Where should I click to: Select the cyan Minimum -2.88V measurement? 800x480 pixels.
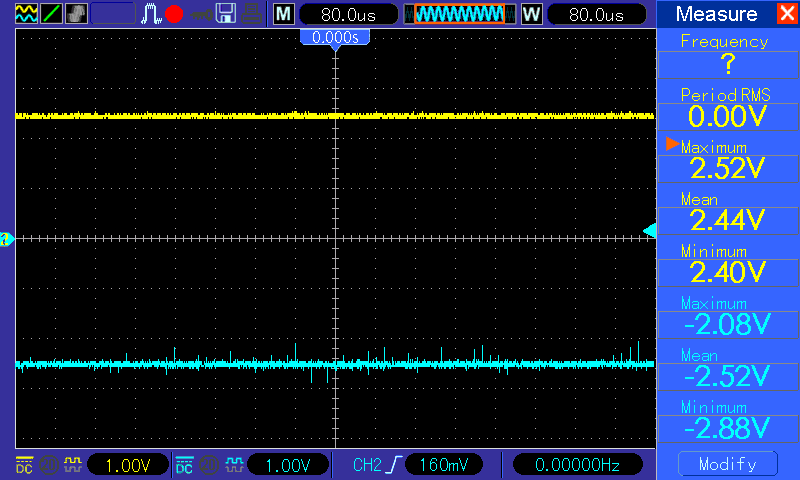point(728,421)
